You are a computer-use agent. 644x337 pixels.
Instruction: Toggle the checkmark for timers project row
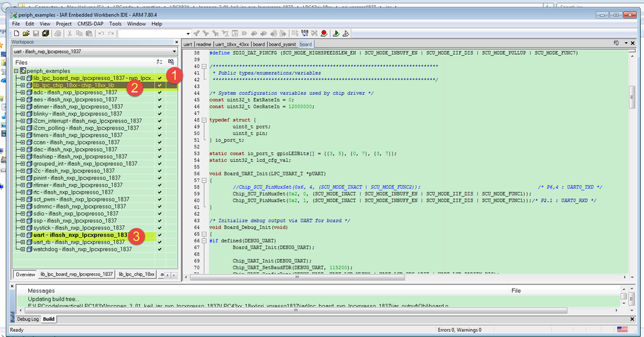coord(159,136)
